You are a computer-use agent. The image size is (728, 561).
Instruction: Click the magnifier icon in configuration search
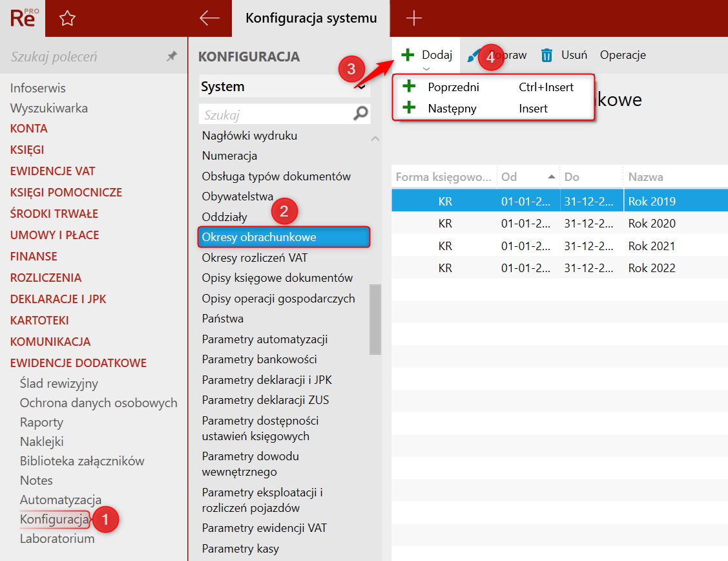(360, 114)
